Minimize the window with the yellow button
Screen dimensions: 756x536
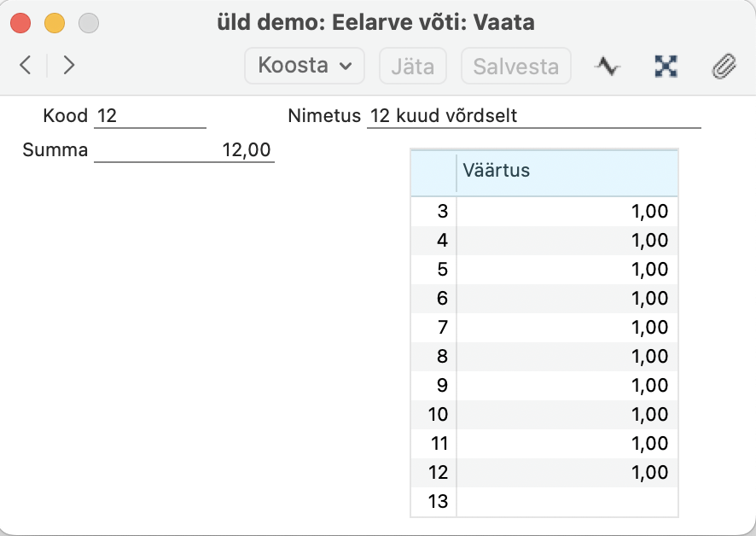55,23
